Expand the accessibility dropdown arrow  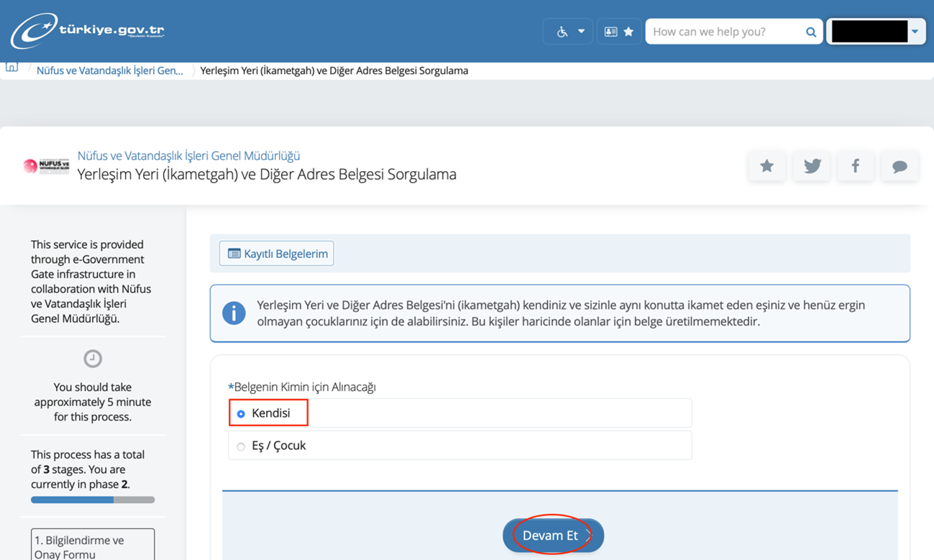pyautogui.click(x=581, y=32)
